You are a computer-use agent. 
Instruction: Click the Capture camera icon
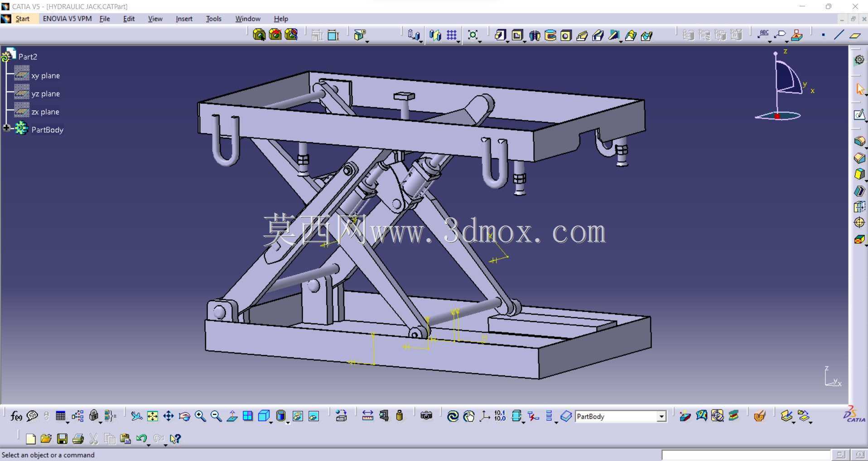[x=426, y=416]
